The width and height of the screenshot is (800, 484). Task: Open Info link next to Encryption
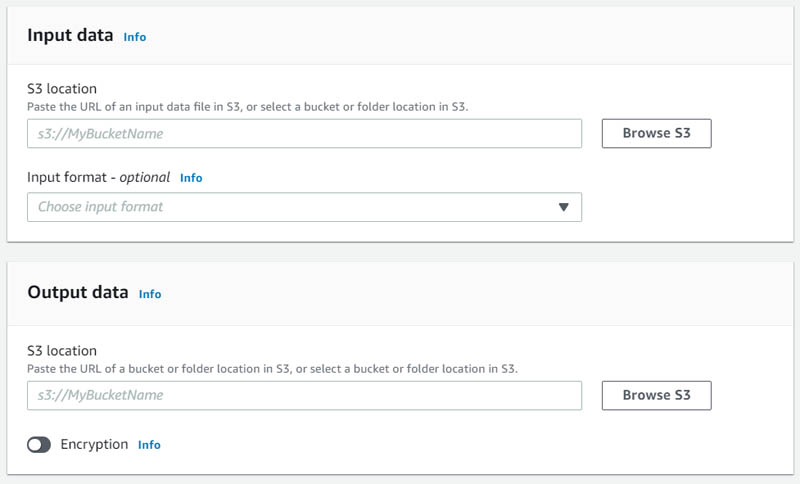[149, 445]
